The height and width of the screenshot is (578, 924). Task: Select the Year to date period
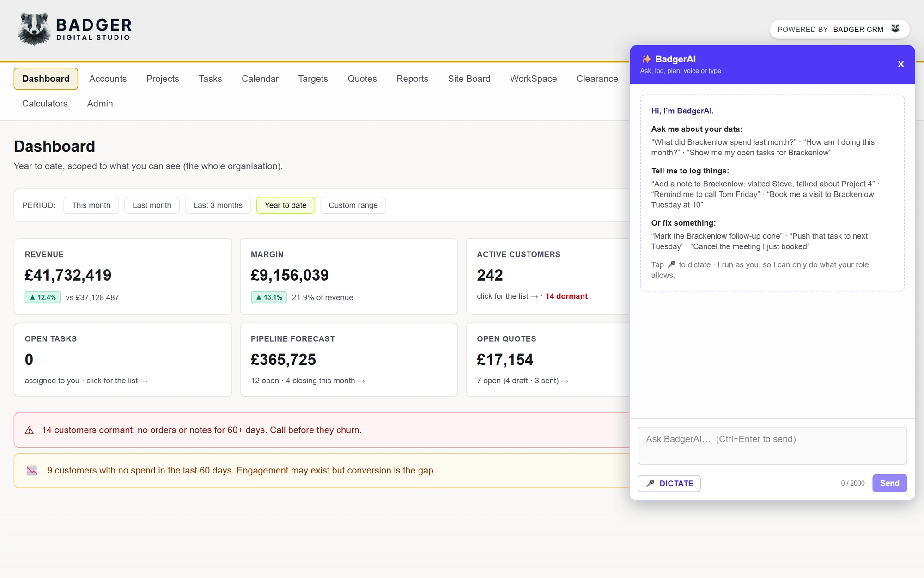286,205
